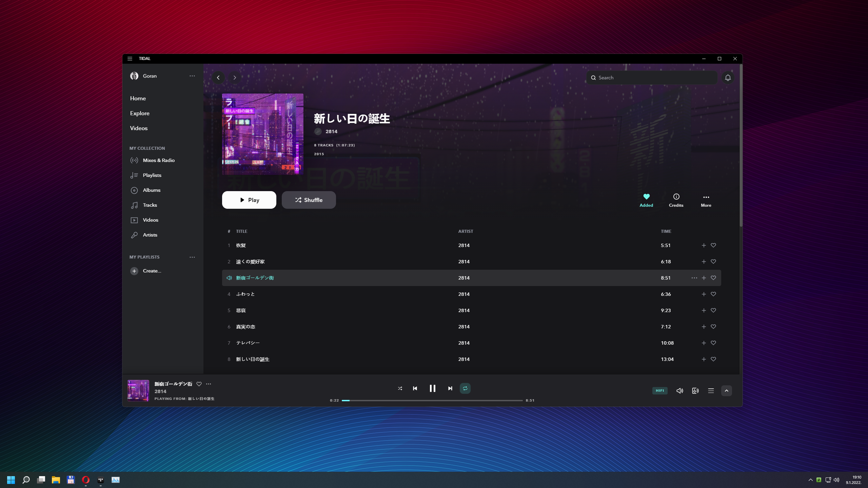Image resolution: width=868 pixels, height=488 pixels.
Task: Open the Mixes & Radio section
Action: 159,160
